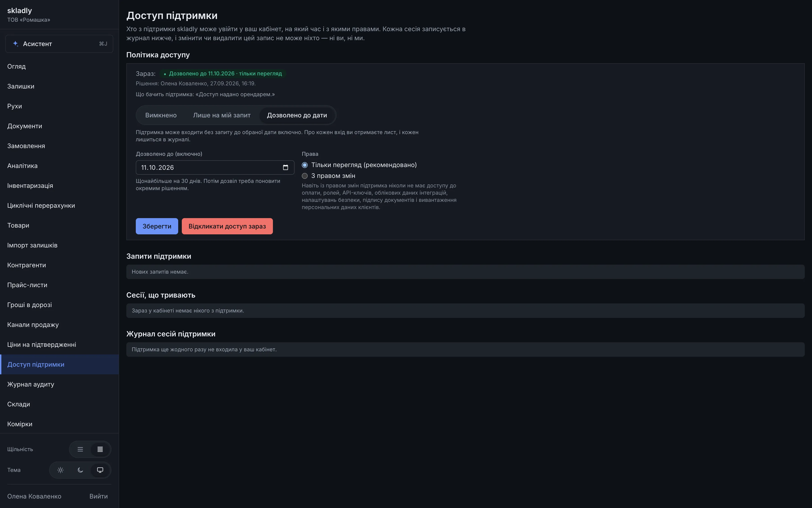Choose "Дозволено до дати" access mode
The image size is (812, 508).
(297, 115)
